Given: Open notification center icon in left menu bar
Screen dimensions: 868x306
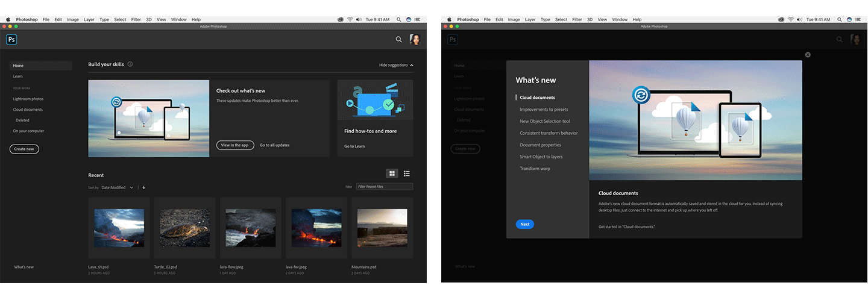Looking at the screenshot, I should pyautogui.click(x=418, y=19).
